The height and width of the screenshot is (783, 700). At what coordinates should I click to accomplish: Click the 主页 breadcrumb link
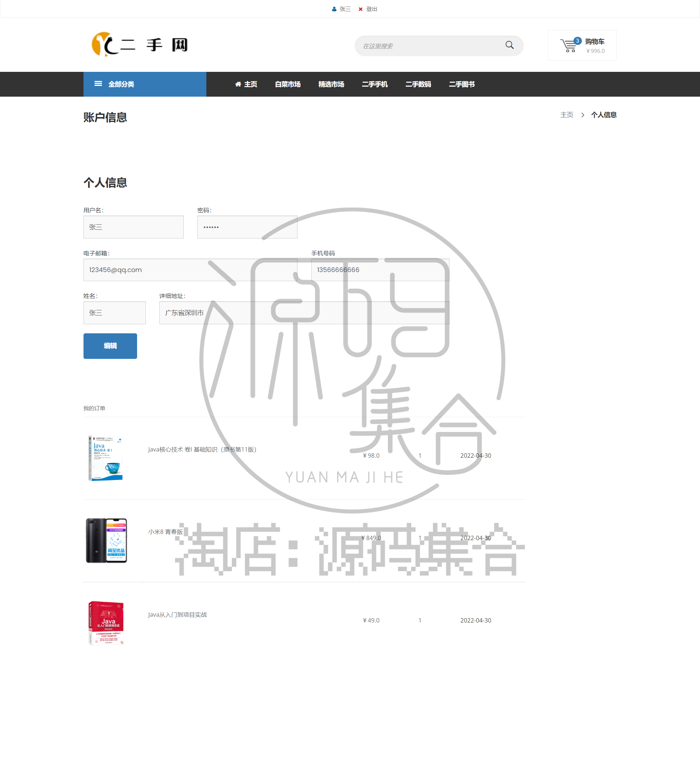click(x=567, y=115)
